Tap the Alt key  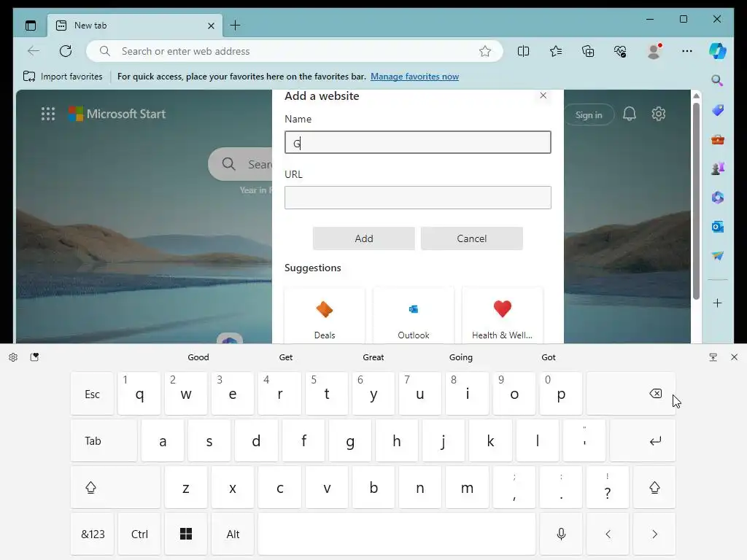pyautogui.click(x=233, y=534)
